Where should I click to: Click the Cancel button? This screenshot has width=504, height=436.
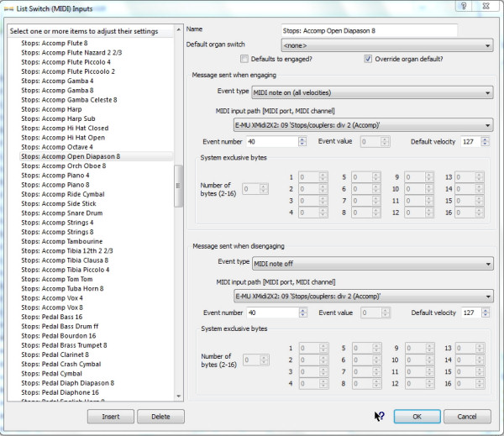(466, 417)
